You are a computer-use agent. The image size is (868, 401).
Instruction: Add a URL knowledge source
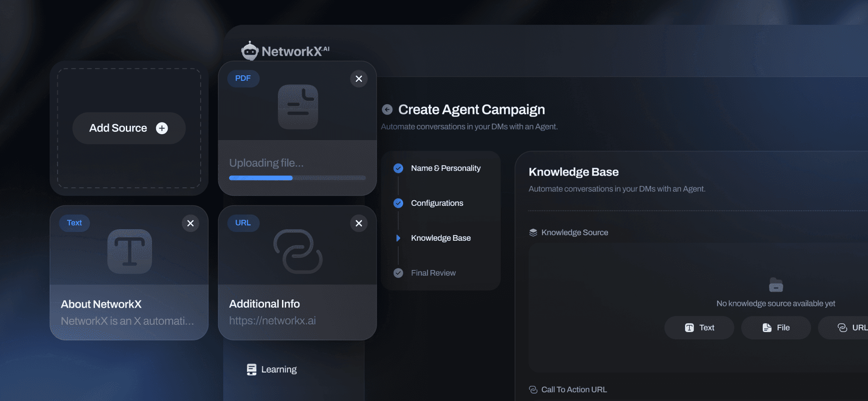point(843,328)
